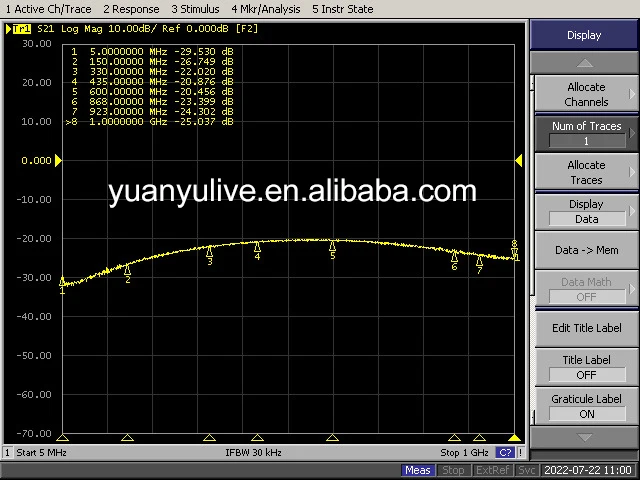
Task: Click marker 6 triangle on bottom axis
Action: (x=454, y=438)
